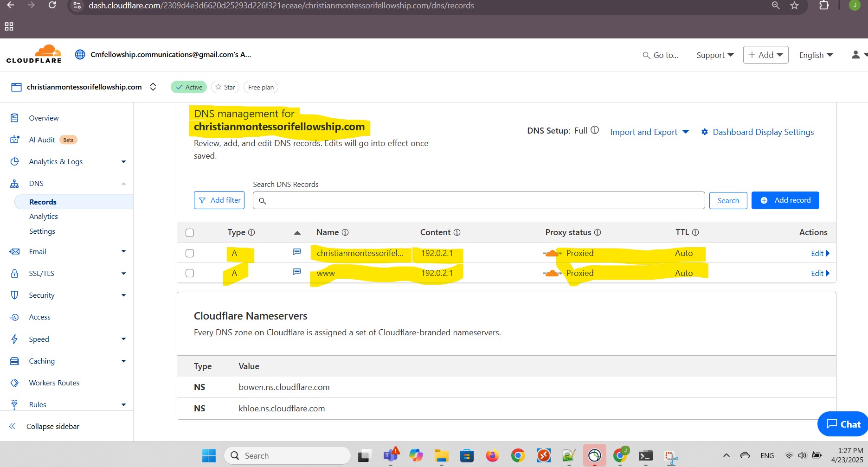Open the Windows Start menu

[209, 455]
